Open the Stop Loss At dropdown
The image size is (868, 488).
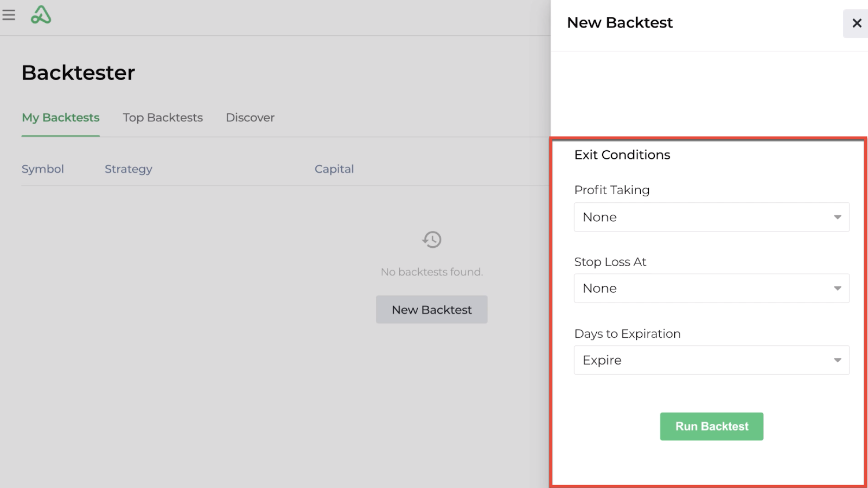[x=712, y=288]
